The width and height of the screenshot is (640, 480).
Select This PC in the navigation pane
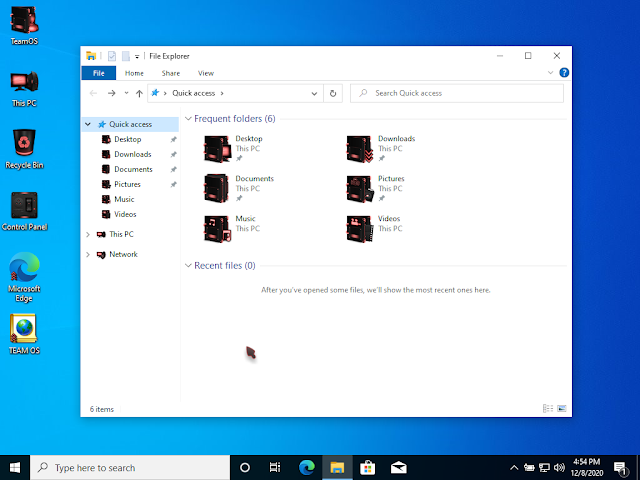click(x=121, y=234)
